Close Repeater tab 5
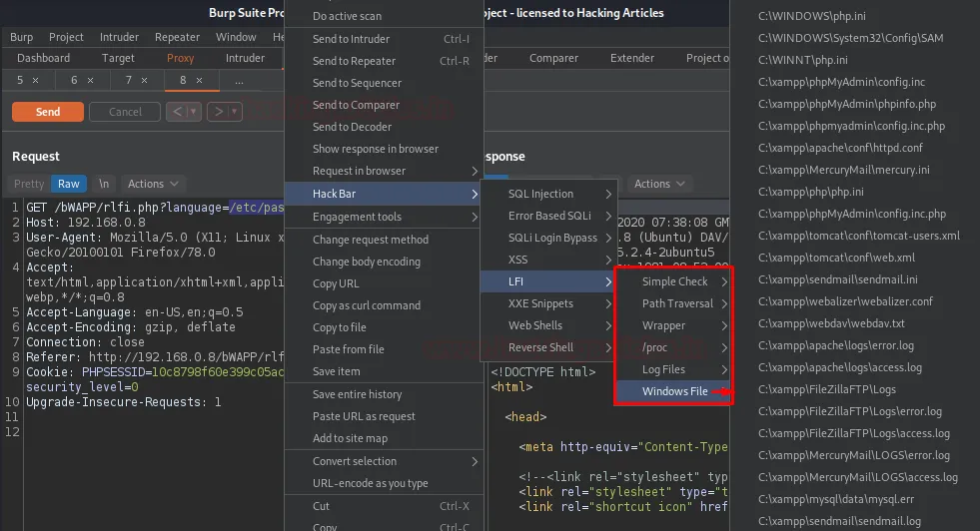The width and height of the screenshot is (980, 531). 35,80
